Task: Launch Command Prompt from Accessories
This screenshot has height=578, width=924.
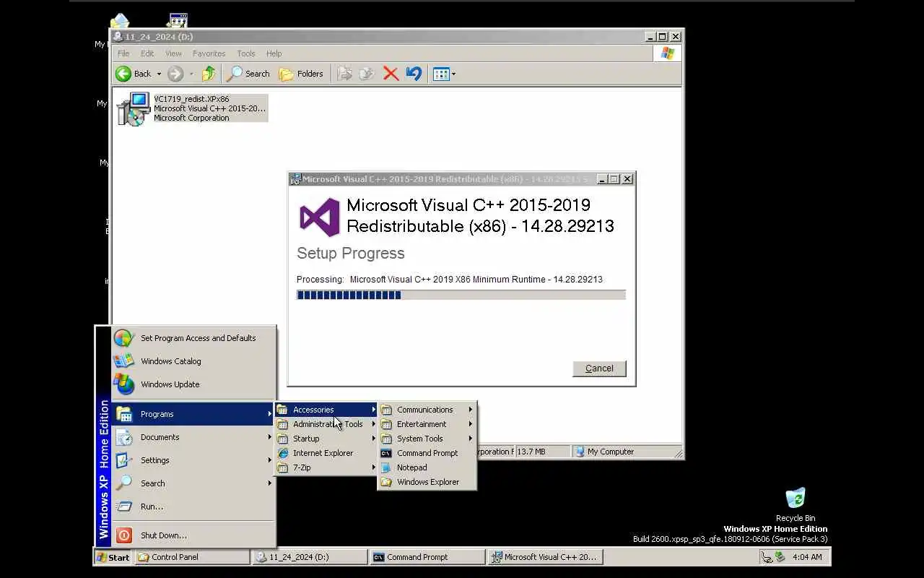Action: 427,453
